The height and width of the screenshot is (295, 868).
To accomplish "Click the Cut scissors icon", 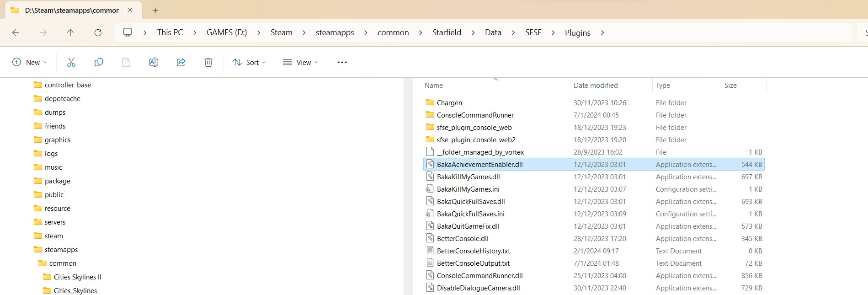I will 71,62.
